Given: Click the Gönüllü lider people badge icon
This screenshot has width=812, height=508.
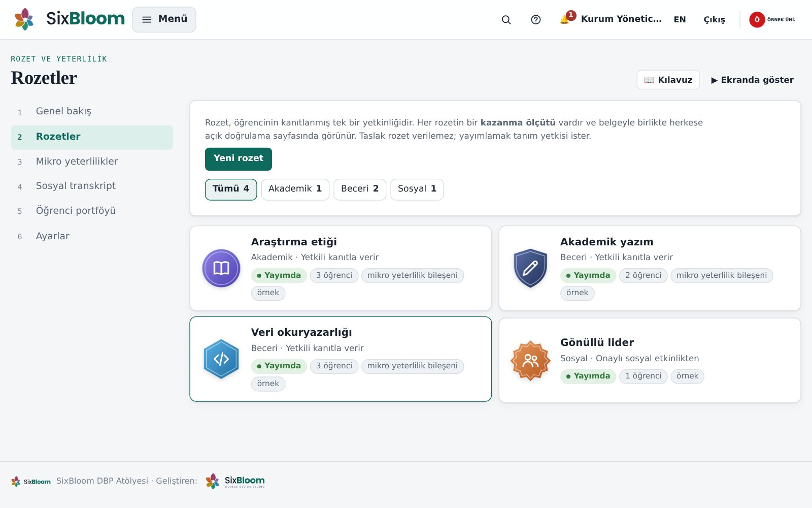Looking at the screenshot, I should click(530, 361).
